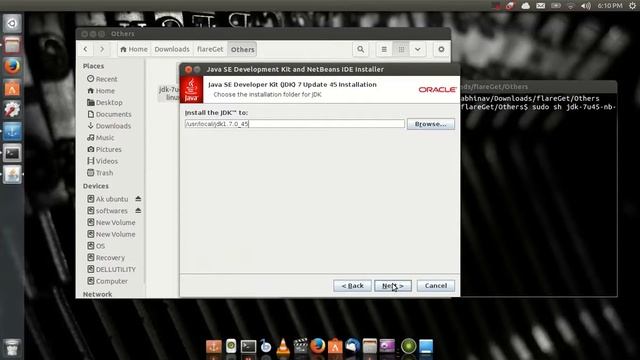
Task: Switch Files to list view
Action: [384, 49]
